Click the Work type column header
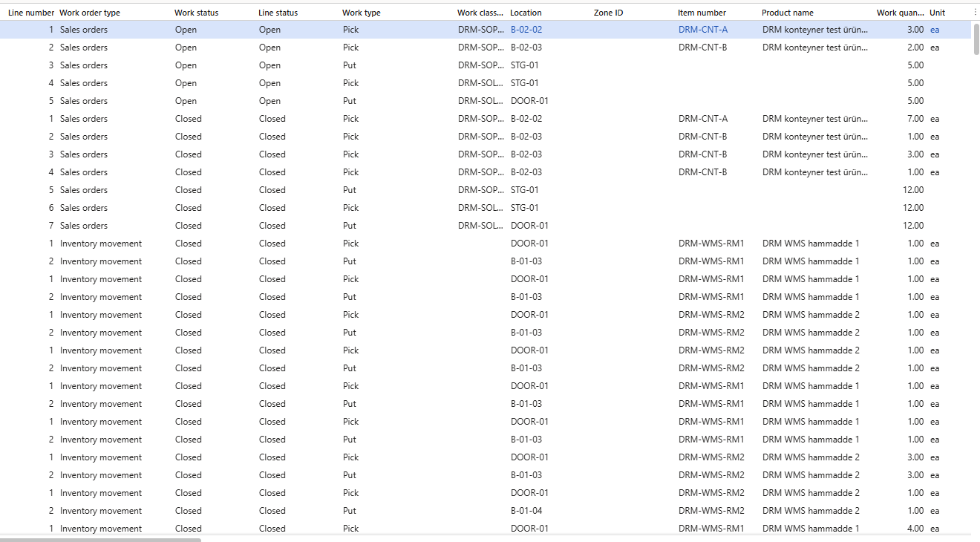Image resolution: width=980 pixels, height=542 pixels. coord(361,13)
